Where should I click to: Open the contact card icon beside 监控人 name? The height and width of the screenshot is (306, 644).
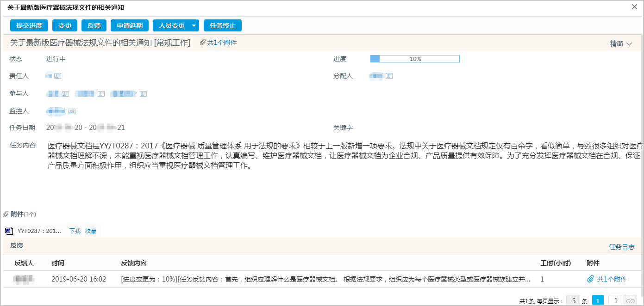[x=72, y=111]
